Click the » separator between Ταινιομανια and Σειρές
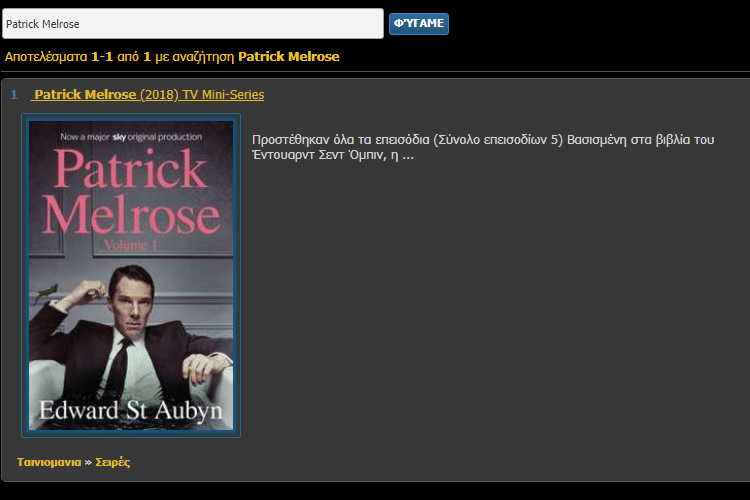The image size is (750, 500). (x=88, y=462)
